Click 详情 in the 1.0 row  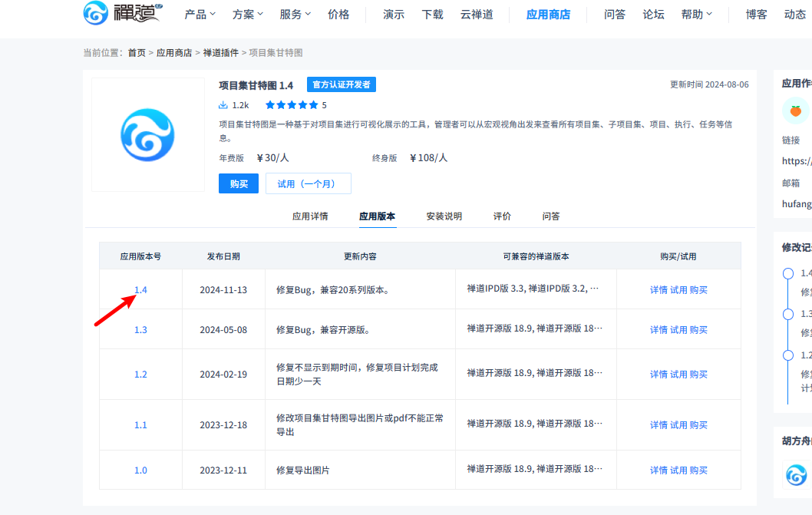tap(659, 470)
